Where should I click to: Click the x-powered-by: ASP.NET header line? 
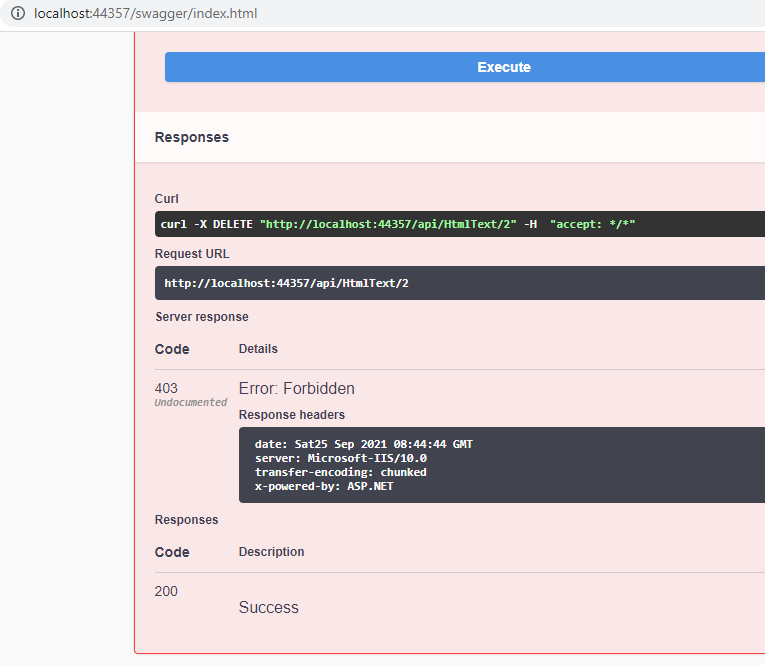click(x=324, y=486)
